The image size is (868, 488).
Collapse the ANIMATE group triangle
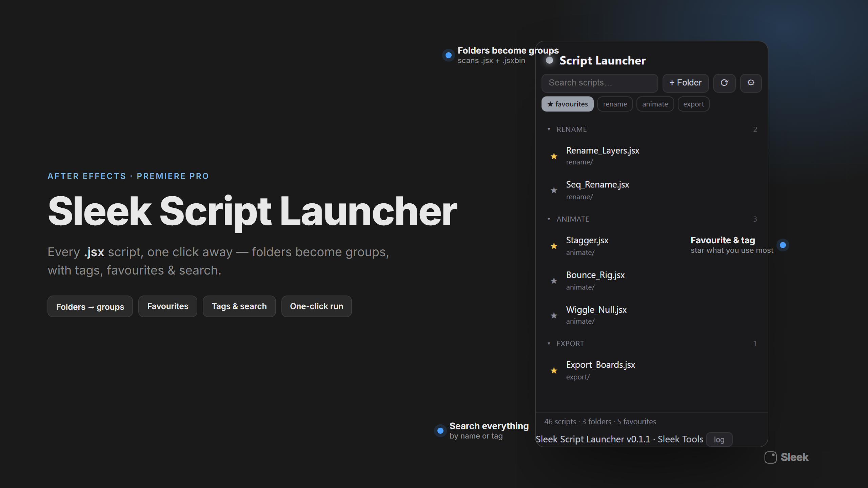click(x=549, y=219)
